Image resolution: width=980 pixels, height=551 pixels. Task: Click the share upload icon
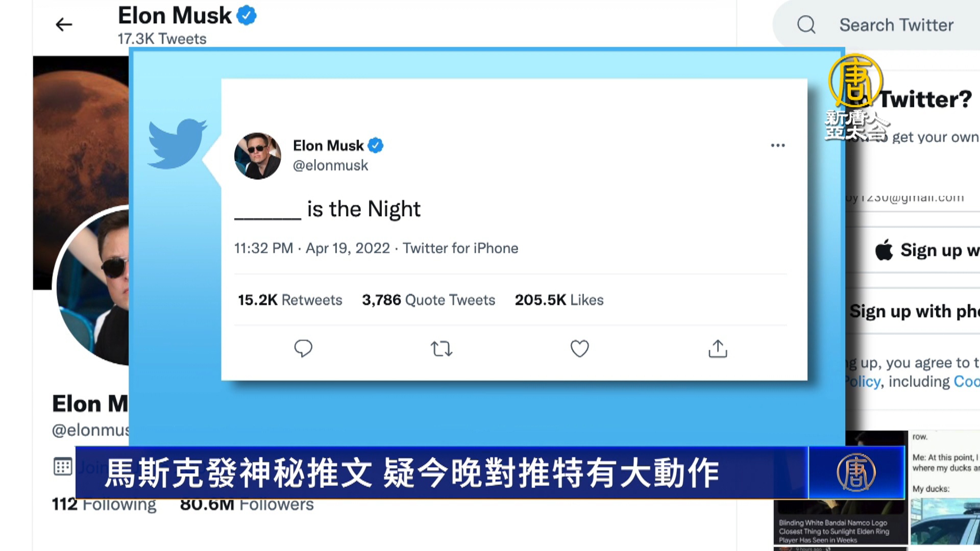point(718,349)
